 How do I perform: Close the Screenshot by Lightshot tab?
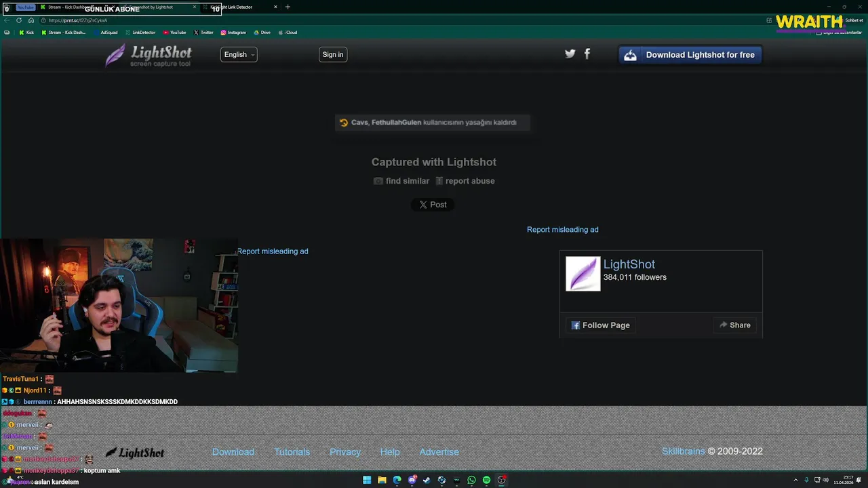click(x=195, y=7)
